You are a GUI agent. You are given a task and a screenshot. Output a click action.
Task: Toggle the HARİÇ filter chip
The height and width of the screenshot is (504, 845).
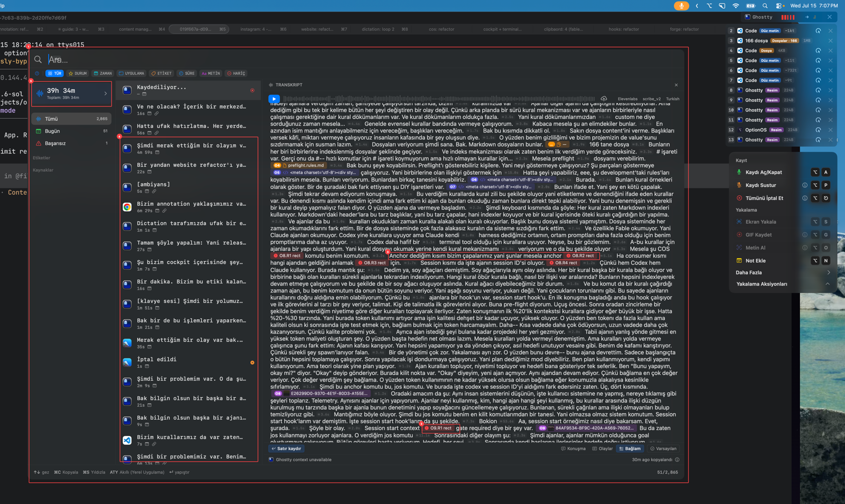(236, 73)
